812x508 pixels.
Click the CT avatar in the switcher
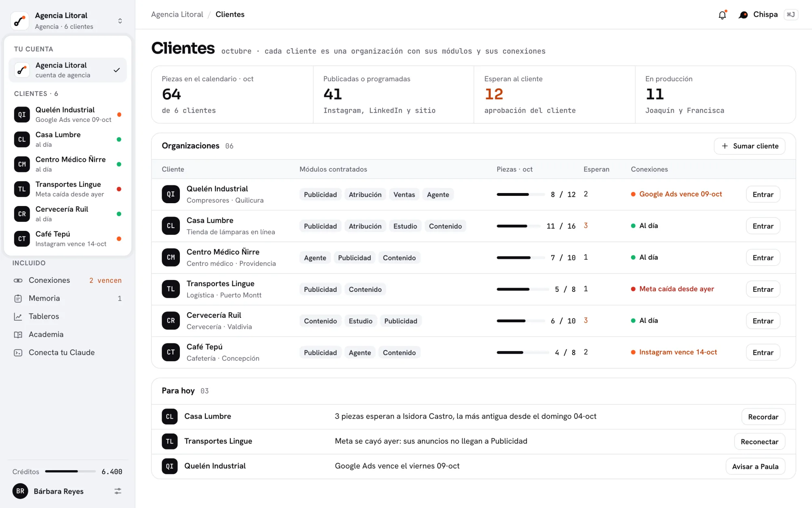(x=22, y=239)
